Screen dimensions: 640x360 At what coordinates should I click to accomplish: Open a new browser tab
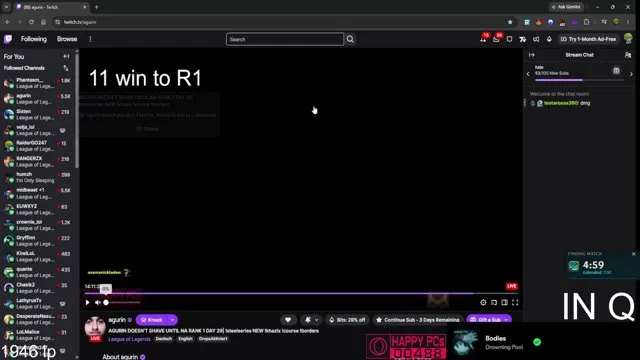[97, 7]
